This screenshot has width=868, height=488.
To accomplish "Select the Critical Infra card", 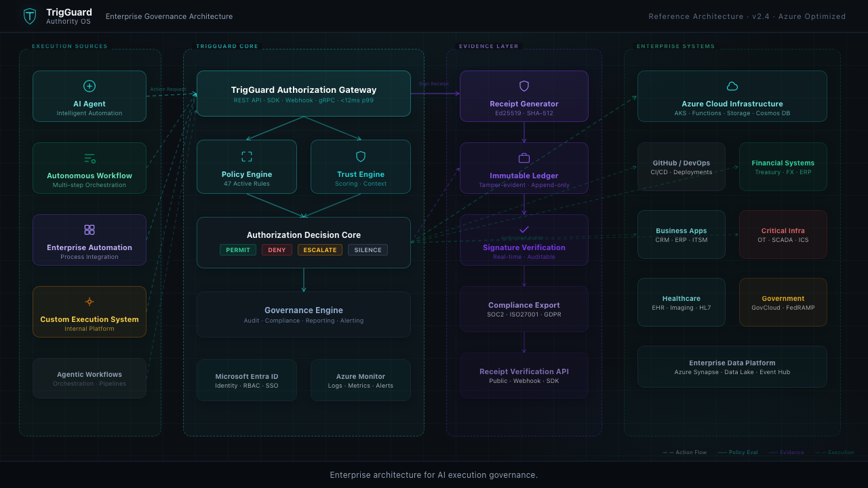I will point(783,235).
